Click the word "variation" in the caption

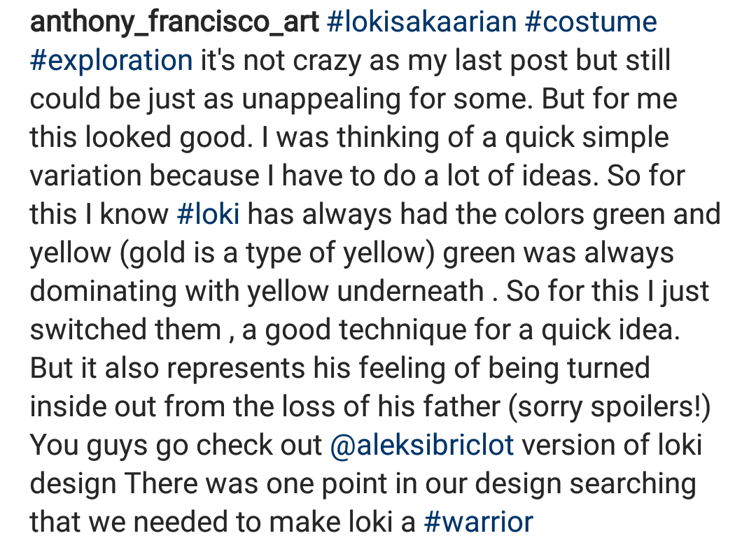pyautogui.click(x=85, y=176)
